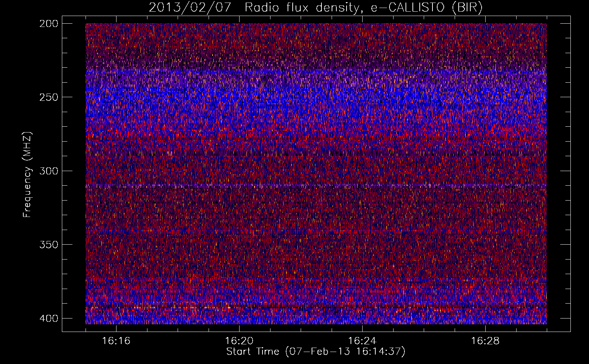Click the purple horizontal line near 310 MHz
This screenshot has width=589, height=364.
tap(316, 186)
